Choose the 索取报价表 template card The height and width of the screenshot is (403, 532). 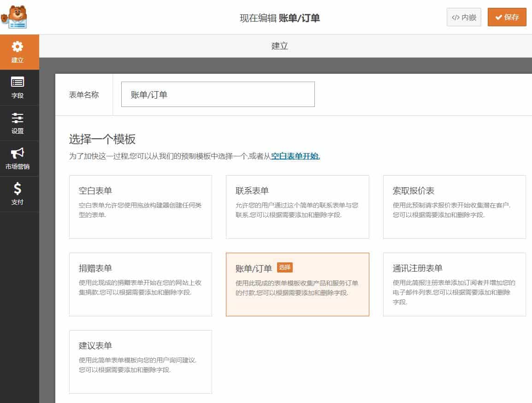click(454, 207)
